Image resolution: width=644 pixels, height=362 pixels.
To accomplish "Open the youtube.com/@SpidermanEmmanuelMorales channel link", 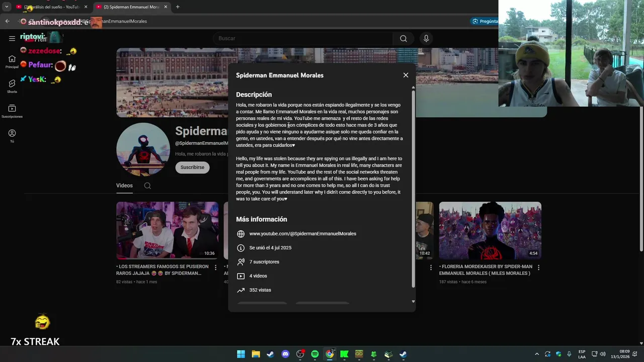I will click(303, 234).
